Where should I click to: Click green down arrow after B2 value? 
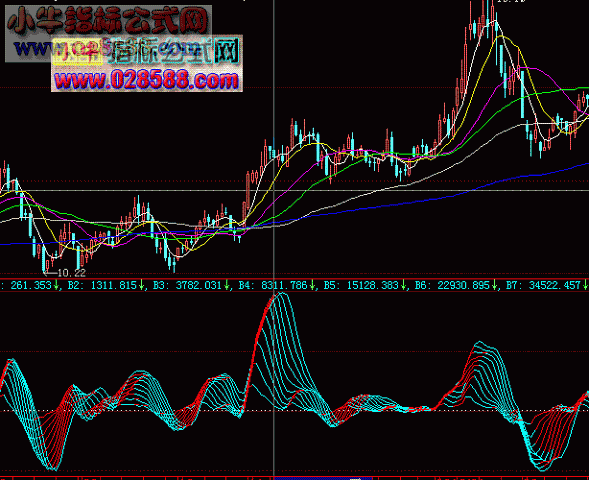[x=141, y=285]
